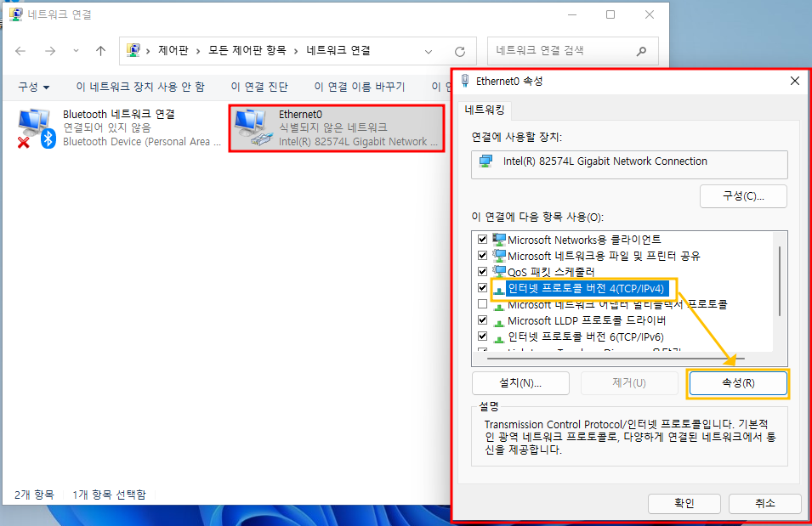This screenshot has height=526, width=812.
Task: Select Microsoft LLDP 프로토콜 드라이버 item
Action: pos(587,320)
